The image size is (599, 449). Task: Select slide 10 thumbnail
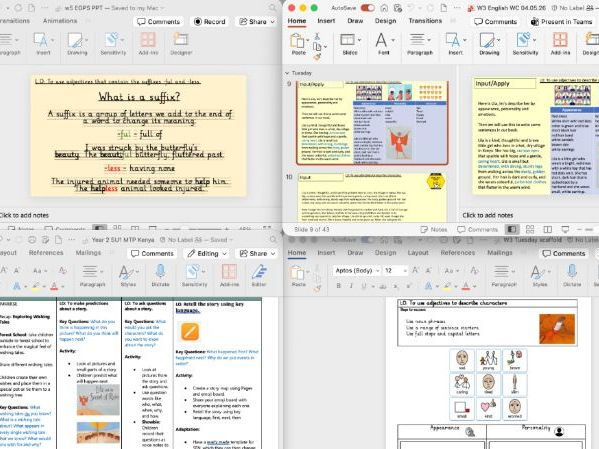372,197
